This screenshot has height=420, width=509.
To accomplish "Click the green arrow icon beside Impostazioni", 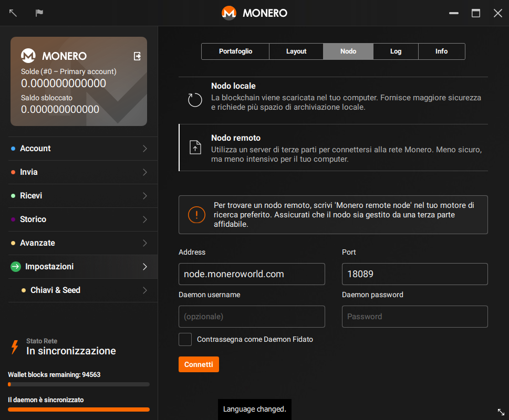I will tap(16, 267).
